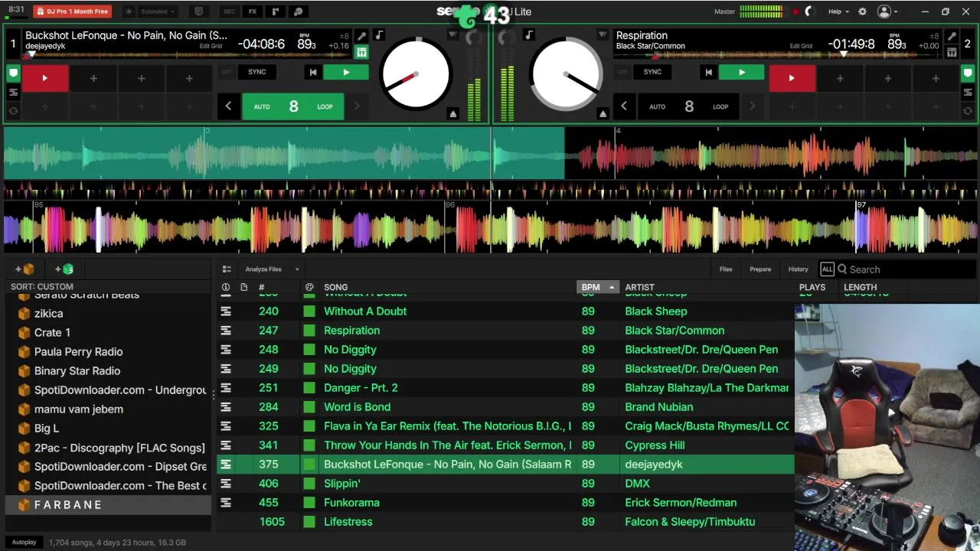Open the Prepare tab

tap(760, 269)
